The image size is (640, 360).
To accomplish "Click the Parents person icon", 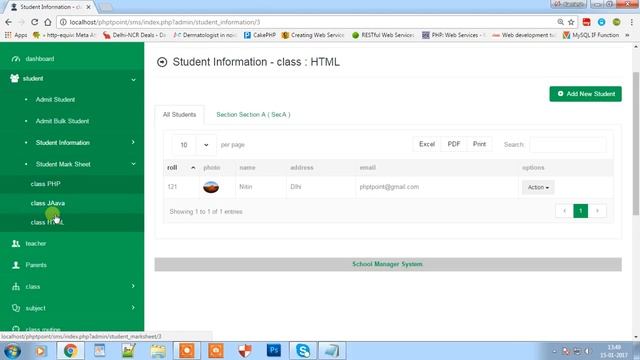I will pos(16,265).
